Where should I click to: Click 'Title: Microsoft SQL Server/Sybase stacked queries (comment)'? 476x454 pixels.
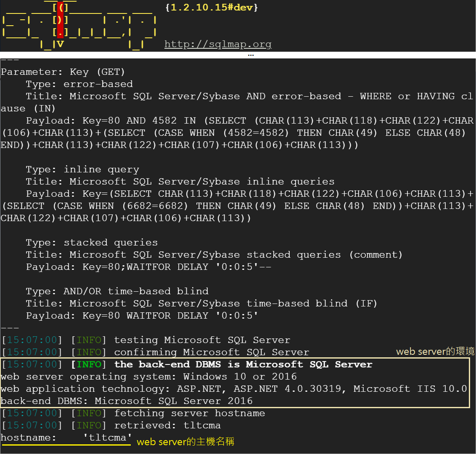click(x=214, y=255)
